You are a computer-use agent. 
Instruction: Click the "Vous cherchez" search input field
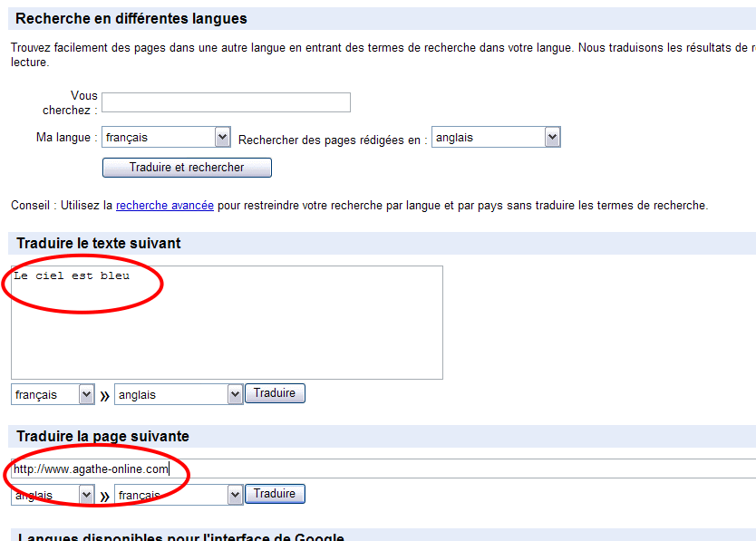click(x=226, y=102)
